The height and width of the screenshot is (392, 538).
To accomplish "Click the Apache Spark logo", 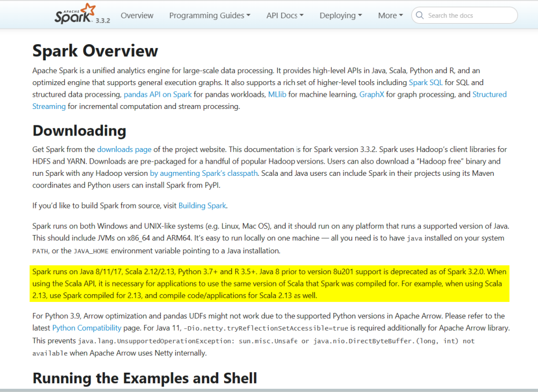I will click(x=75, y=14).
